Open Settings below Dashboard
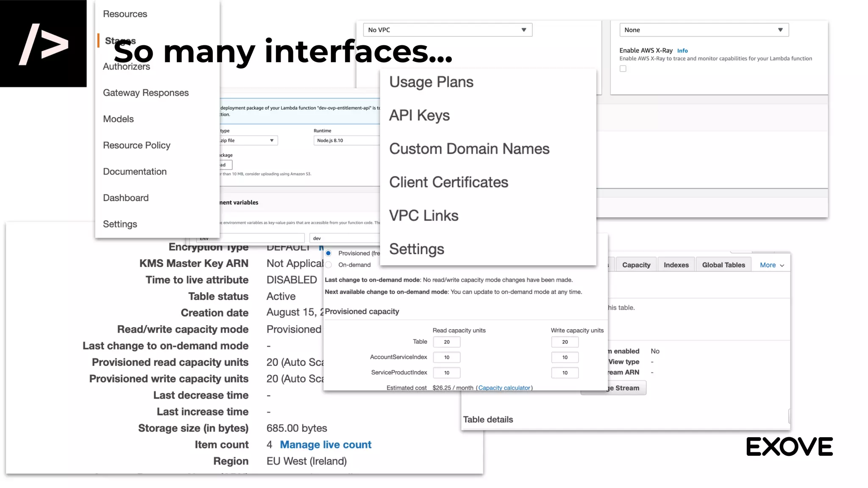This screenshot has width=868, height=488. tap(120, 224)
